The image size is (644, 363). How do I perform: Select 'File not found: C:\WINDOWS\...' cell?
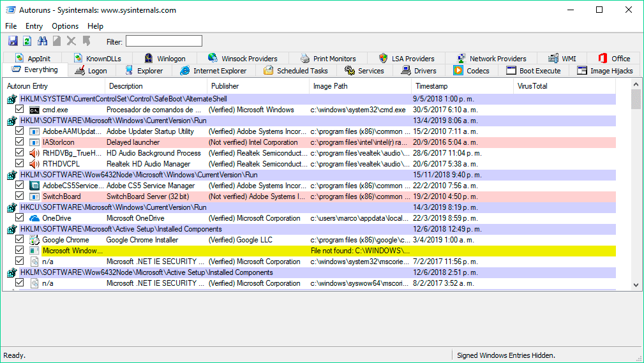click(360, 251)
